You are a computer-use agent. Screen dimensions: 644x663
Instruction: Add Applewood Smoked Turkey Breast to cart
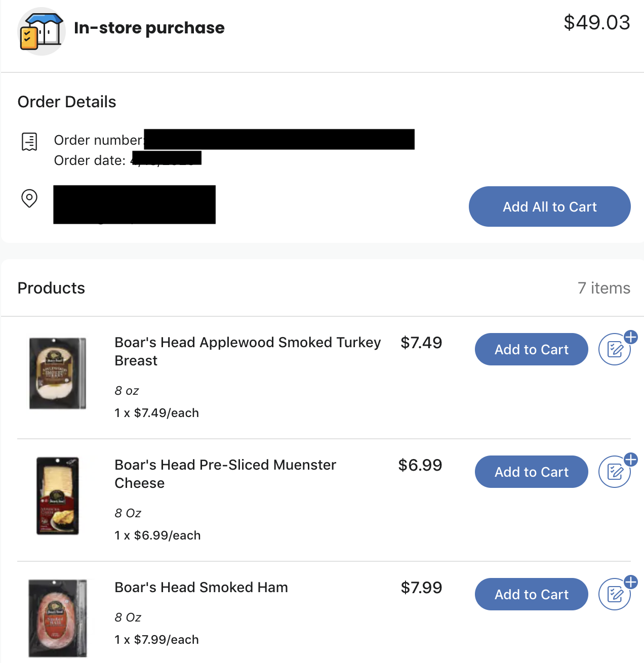[531, 349]
